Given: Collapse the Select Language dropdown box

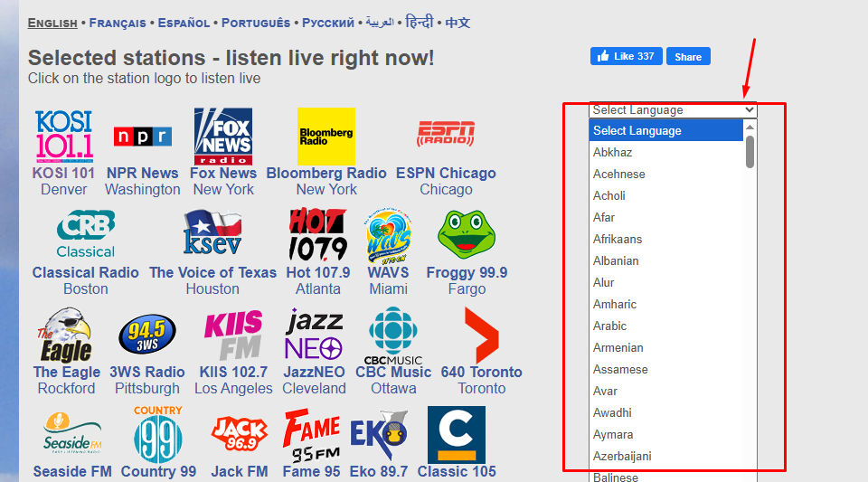Looking at the screenshot, I should point(673,109).
